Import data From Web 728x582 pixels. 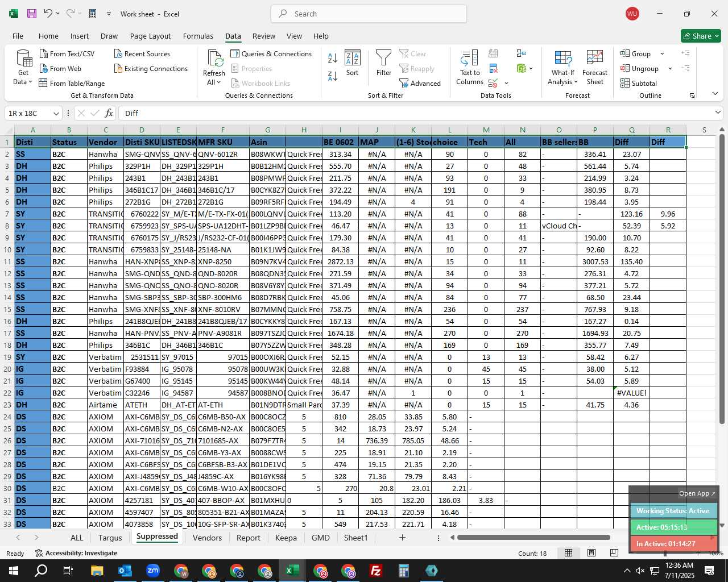tap(60, 68)
